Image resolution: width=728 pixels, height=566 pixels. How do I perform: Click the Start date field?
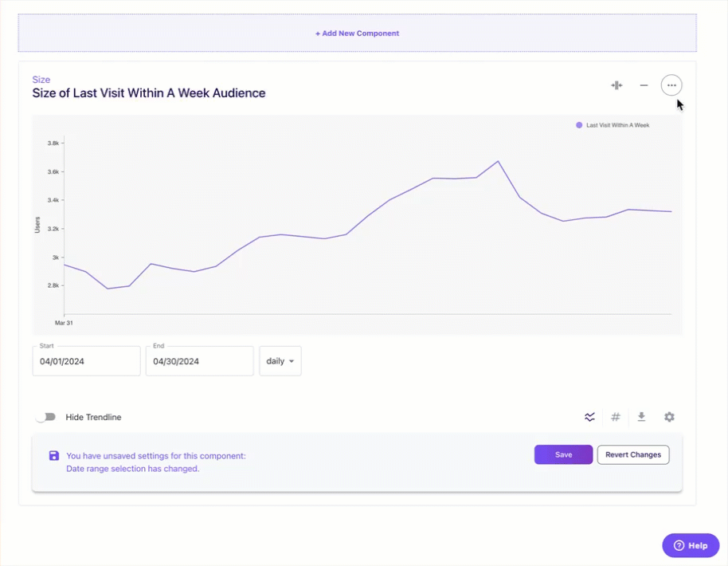(86, 361)
